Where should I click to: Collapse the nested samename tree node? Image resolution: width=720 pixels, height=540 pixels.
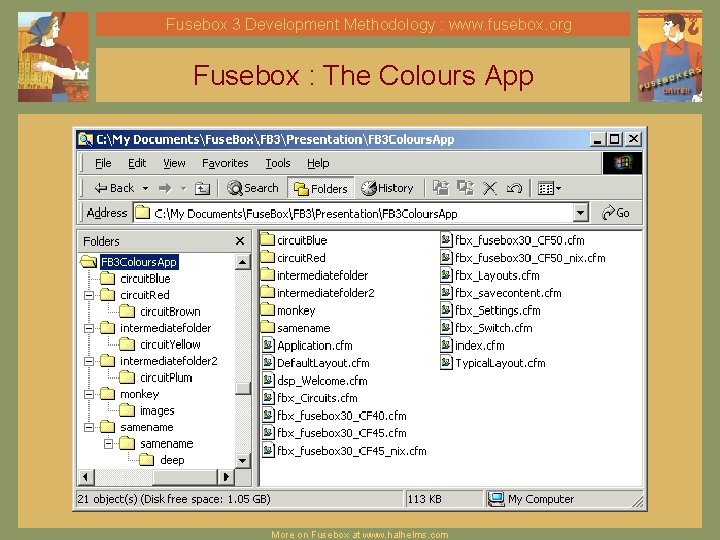109,444
